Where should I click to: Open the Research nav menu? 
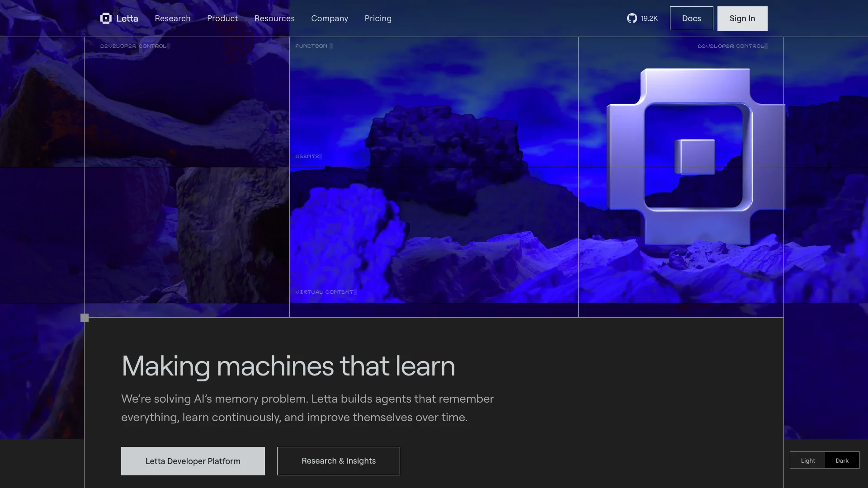click(173, 19)
